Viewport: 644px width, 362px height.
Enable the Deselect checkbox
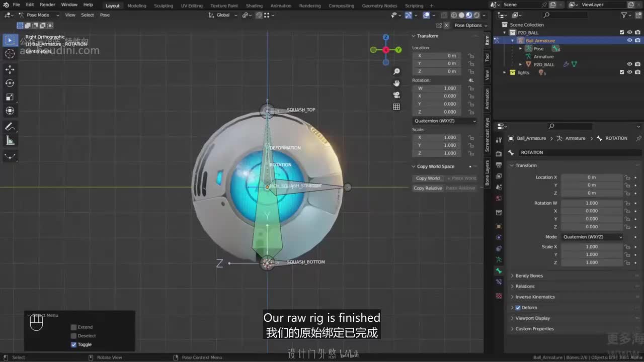(x=73, y=336)
